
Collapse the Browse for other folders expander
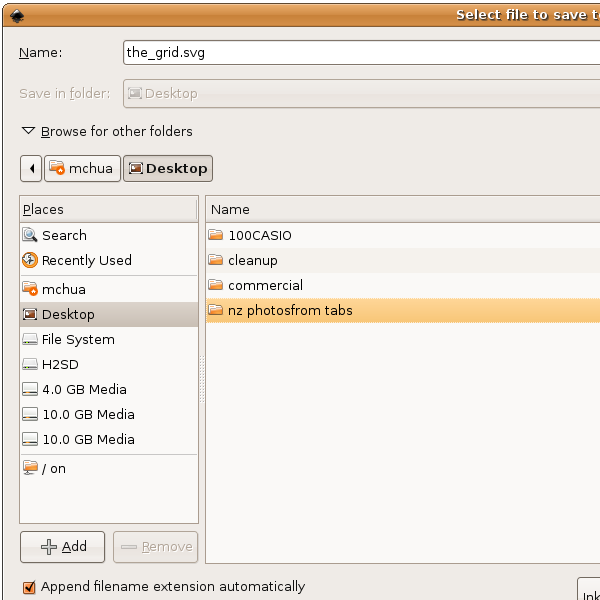click(30, 131)
